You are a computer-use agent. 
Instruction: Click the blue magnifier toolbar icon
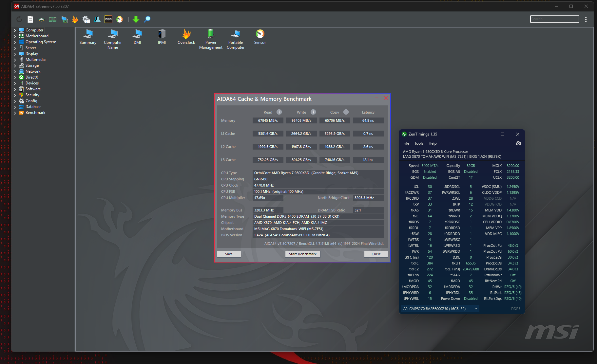click(147, 19)
